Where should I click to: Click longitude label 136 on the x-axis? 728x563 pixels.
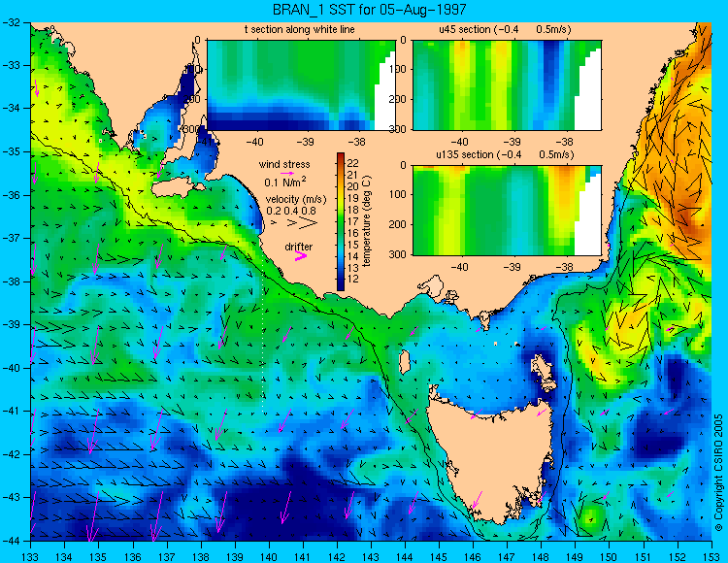pos(132,556)
